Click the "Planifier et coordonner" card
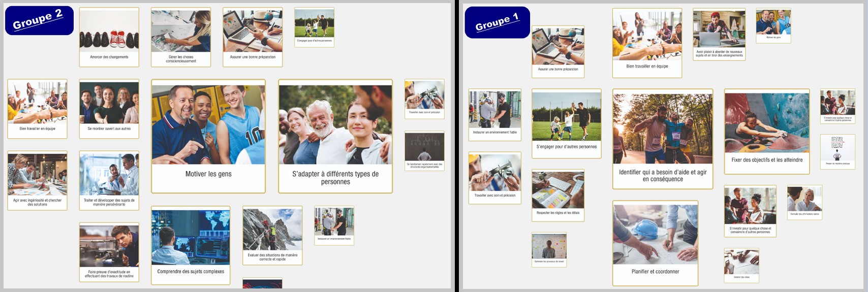 655,243
